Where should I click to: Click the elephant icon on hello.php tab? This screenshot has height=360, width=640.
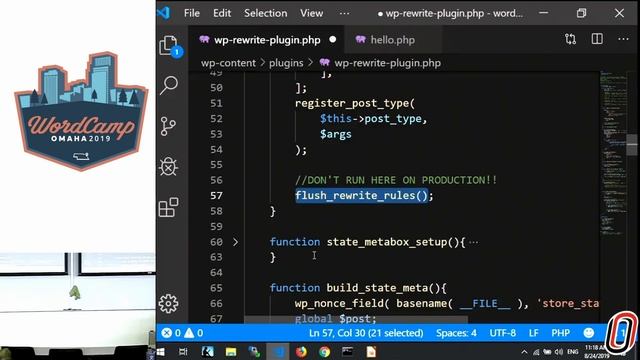click(x=360, y=40)
